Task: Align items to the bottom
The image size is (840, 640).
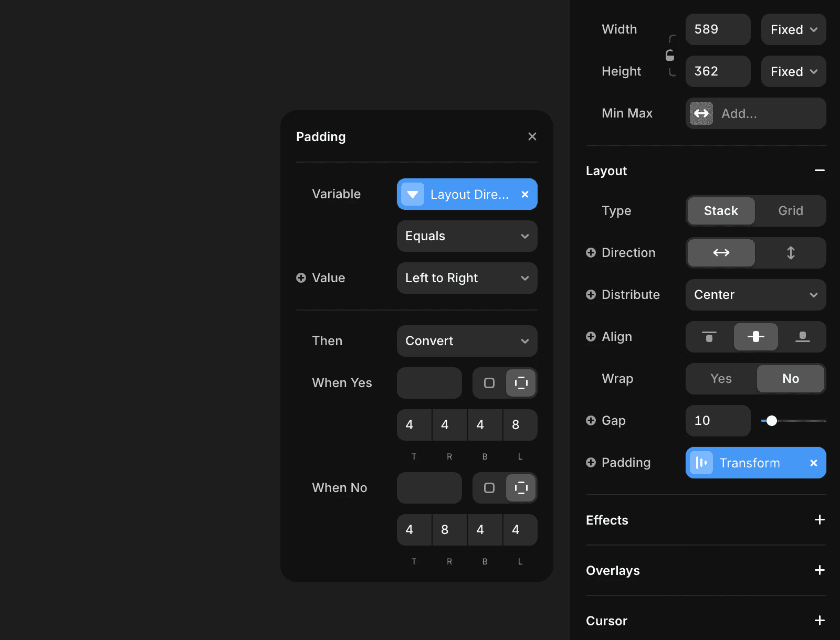Action: (803, 337)
